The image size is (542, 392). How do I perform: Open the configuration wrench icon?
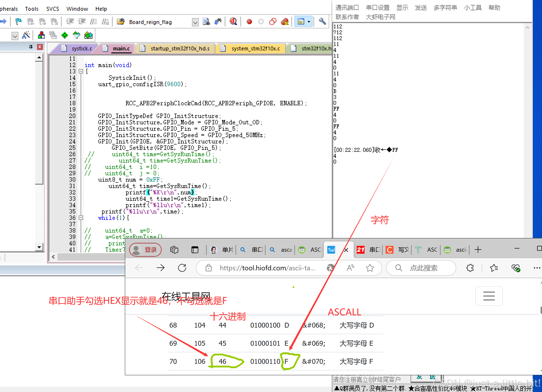pos(322,22)
